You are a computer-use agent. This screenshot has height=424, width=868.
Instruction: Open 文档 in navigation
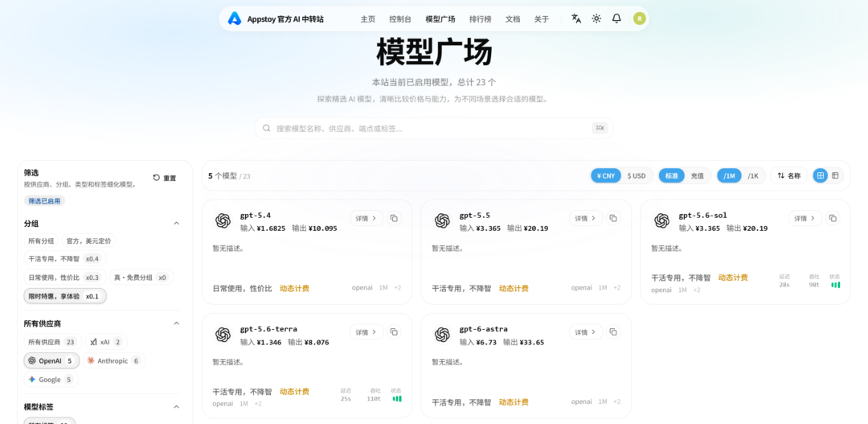513,19
